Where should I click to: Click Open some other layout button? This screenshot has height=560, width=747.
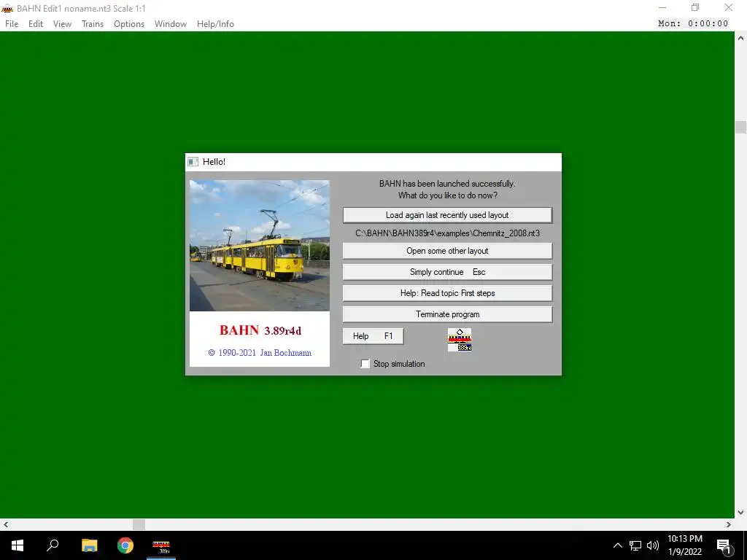click(447, 251)
